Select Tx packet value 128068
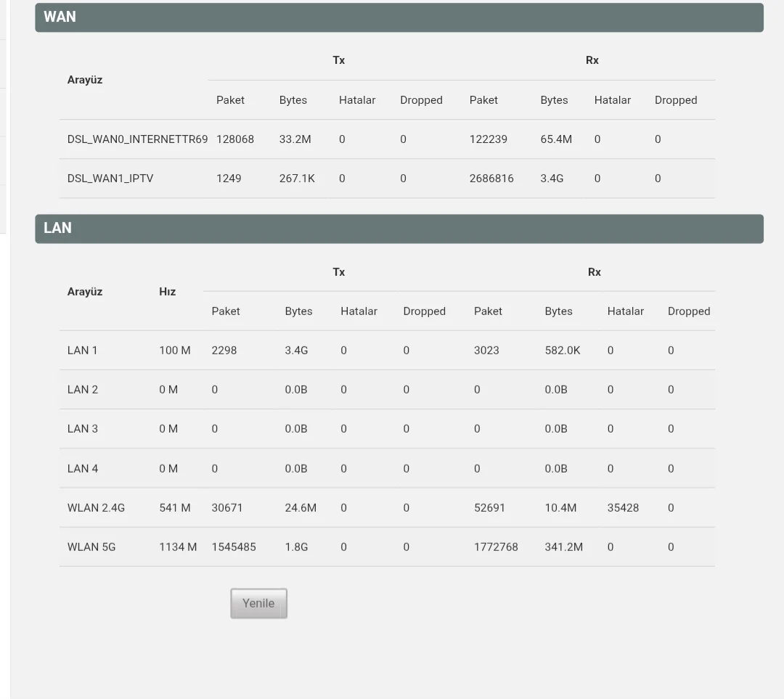This screenshot has height=699, width=784. point(235,139)
